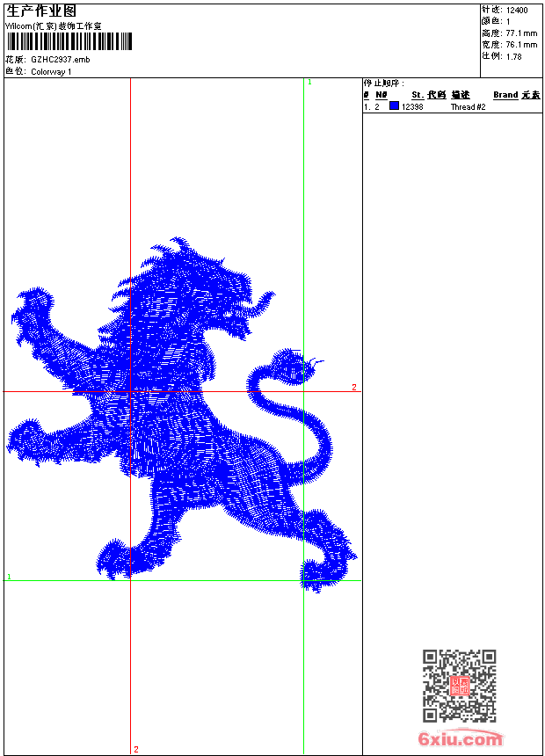This screenshot has height=756, width=545.
Task: Click the Colorway 1 label
Action: click(51, 72)
